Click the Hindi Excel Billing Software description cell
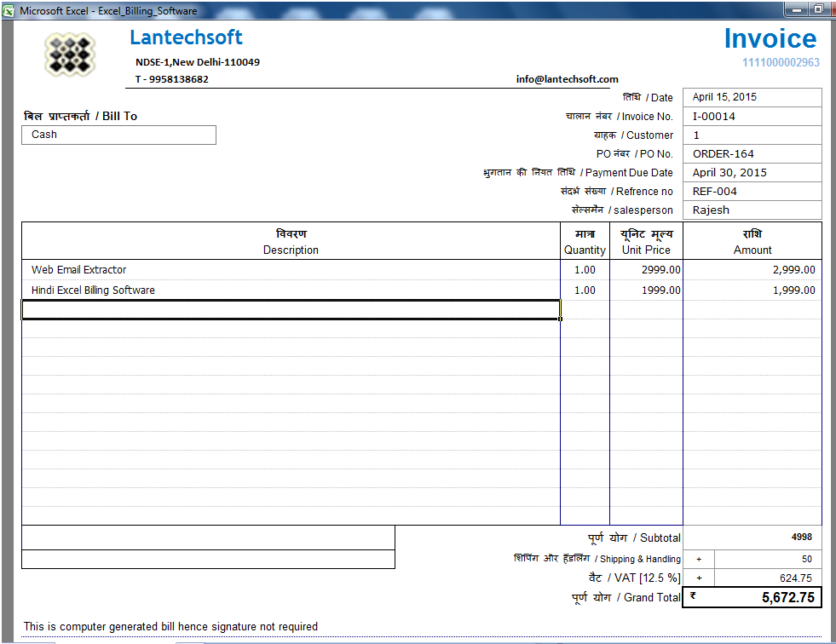The height and width of the screenshot is (644, 836). (x=291, y=290)
